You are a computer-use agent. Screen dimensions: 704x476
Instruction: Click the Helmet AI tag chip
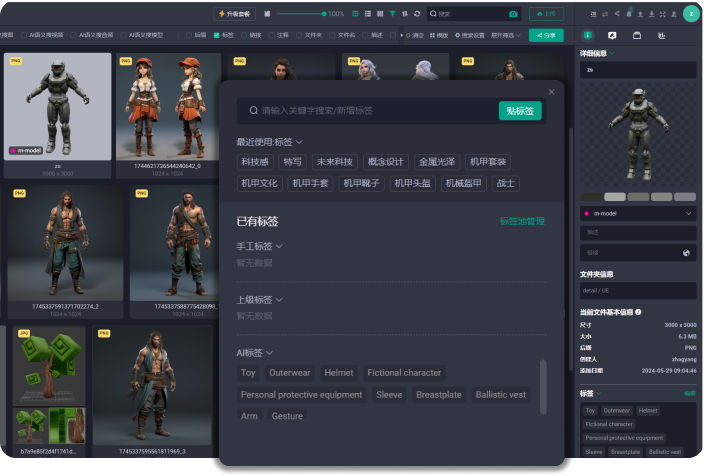[x=339, y=373]
